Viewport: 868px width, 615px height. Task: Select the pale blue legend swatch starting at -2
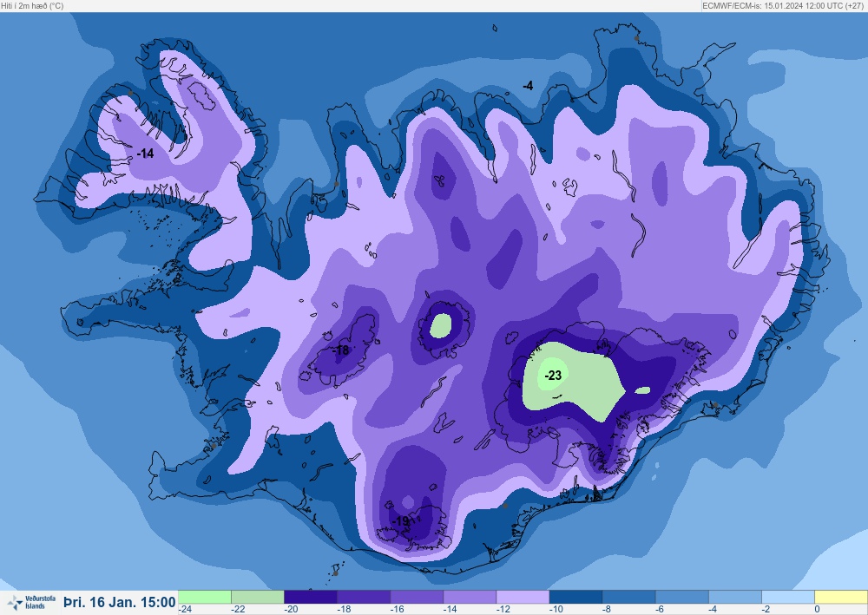[788, 598]
